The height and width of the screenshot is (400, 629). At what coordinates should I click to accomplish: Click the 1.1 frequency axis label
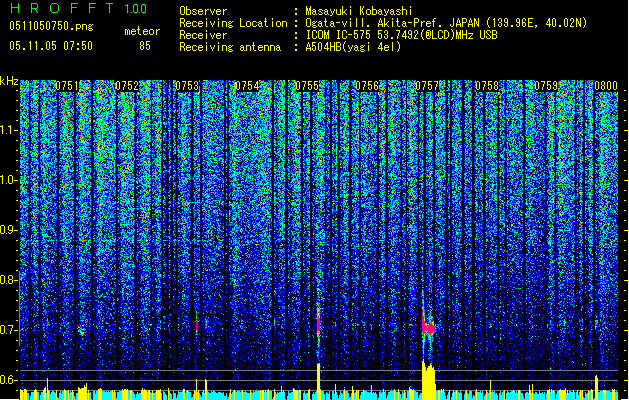pos(9,130)
